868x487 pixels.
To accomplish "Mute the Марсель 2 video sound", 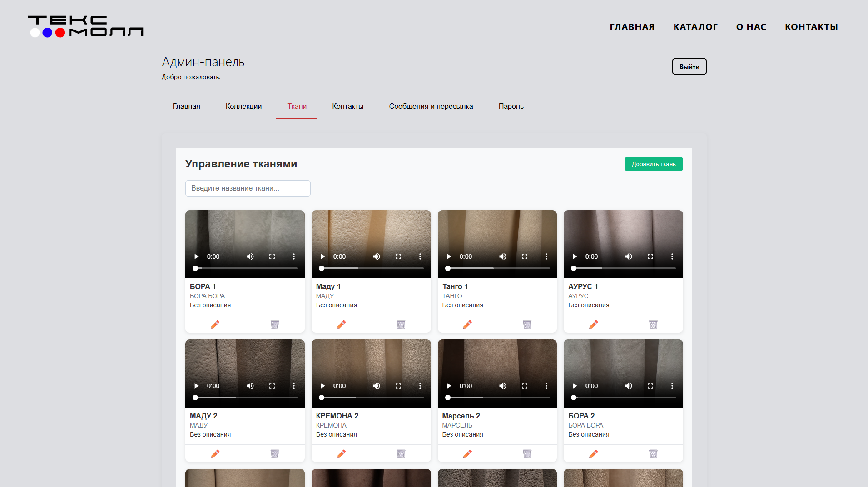I will pyautogui.click(x=503, y=386).
